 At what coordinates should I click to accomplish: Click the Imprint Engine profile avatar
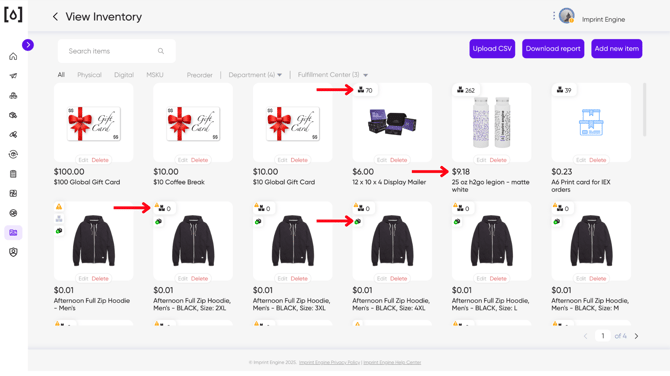[x=567, y=16]
